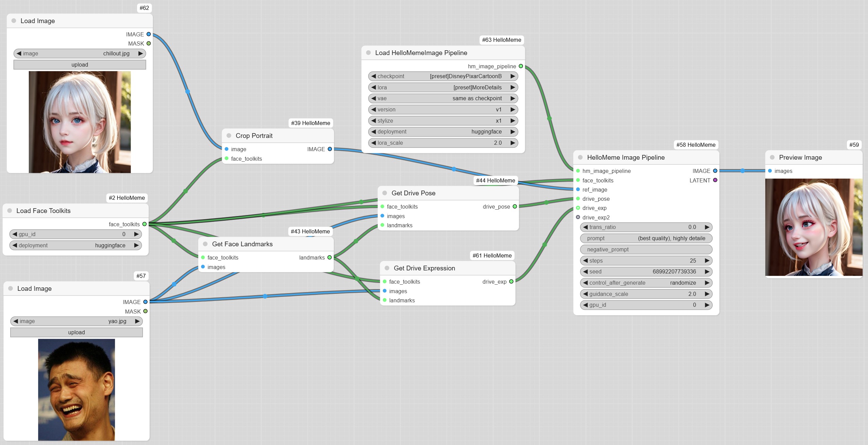Screen dimensions: 868x445
Task: Click the images input port on Preview Image
Action: pos(770,171)
